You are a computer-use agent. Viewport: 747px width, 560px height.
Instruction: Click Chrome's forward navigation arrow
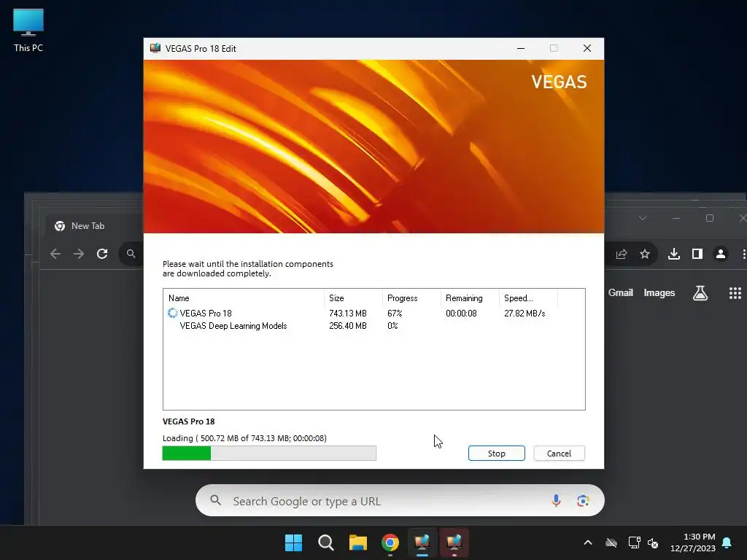pyautogui.click(x=79, y=254)
